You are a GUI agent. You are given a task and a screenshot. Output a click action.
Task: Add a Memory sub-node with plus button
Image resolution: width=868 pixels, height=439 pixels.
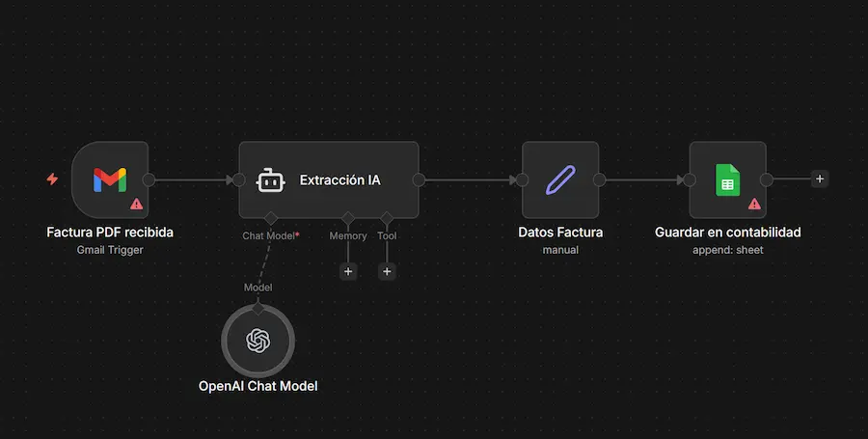(348, 272)
